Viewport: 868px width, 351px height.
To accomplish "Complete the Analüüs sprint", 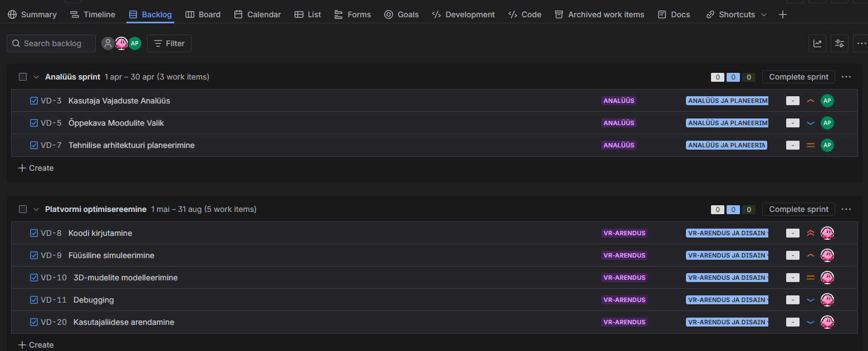I will (x=798, y=77).
